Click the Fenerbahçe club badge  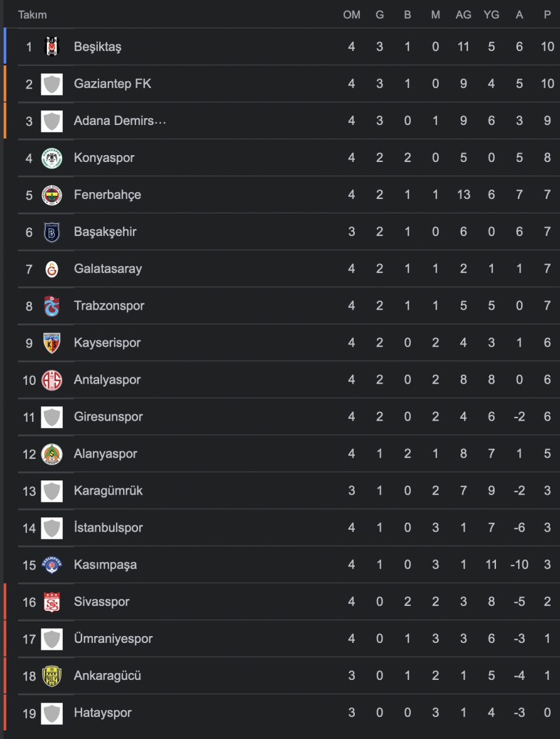[52, 195]
